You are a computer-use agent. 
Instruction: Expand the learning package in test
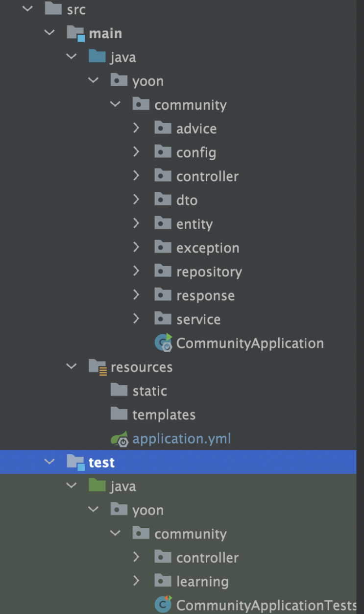136,581
